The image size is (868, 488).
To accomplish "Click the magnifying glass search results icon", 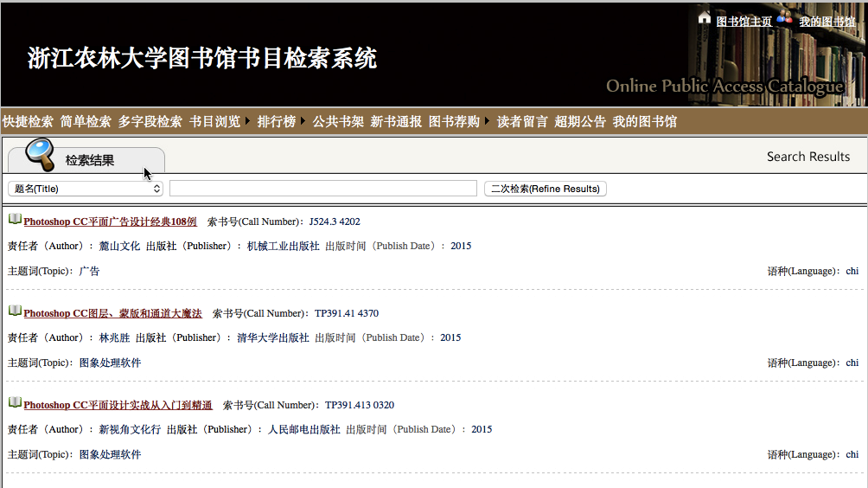I will pos(39,154).
